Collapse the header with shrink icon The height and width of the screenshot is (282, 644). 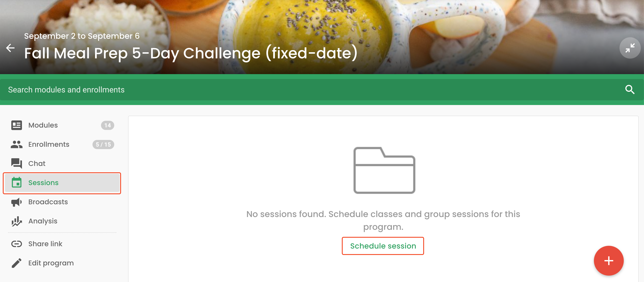(x=630, y=48)
